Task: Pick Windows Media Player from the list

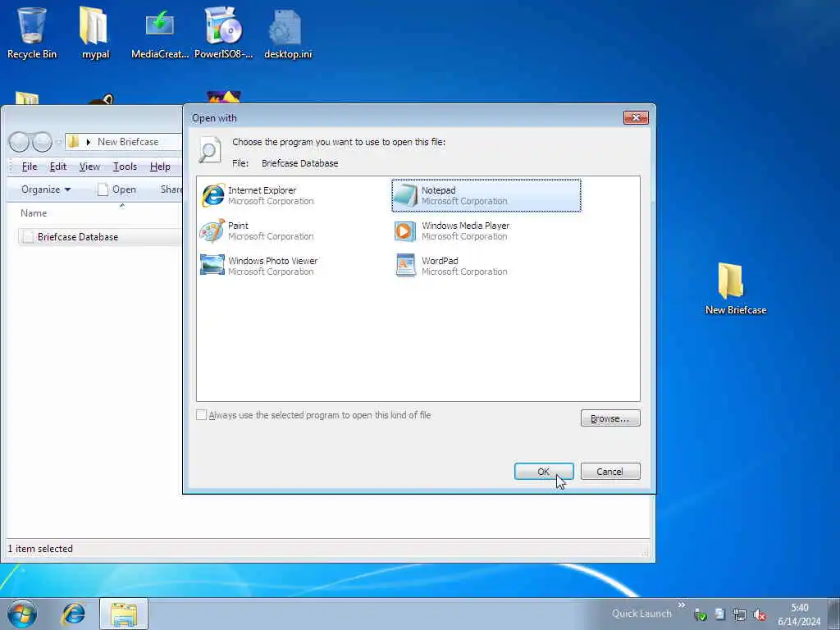Action: [x=452, y=231]
